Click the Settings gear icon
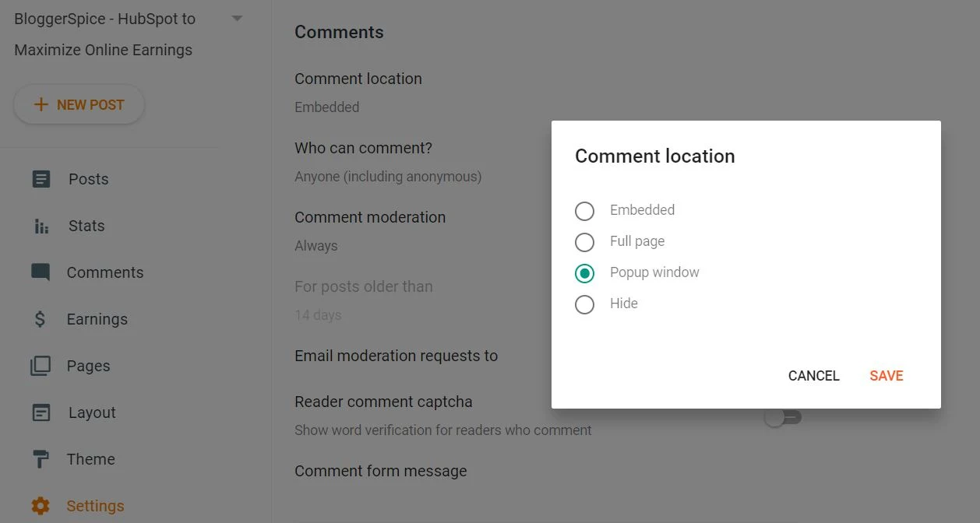This screenshot has height=523, width=980. click(x=41, y=506)
